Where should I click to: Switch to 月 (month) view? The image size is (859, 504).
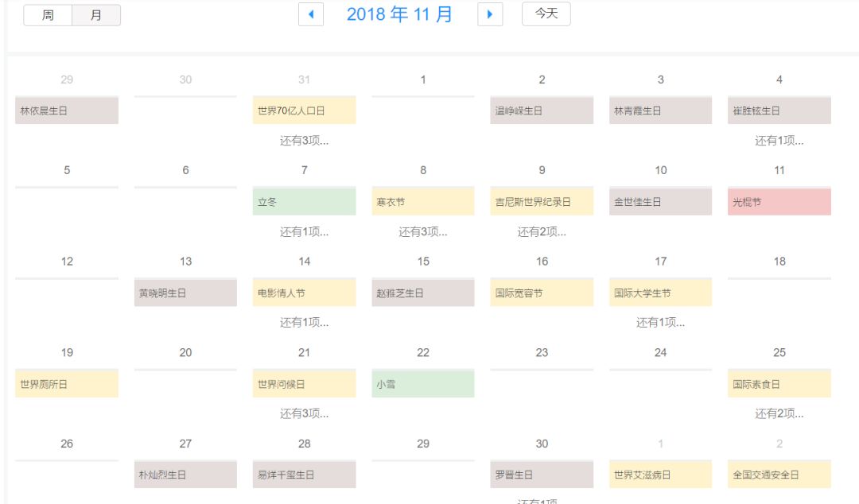point(96,15)
